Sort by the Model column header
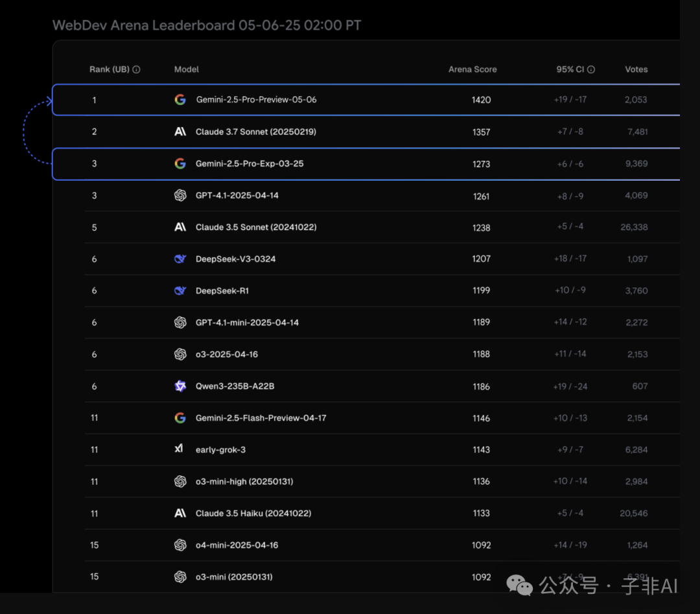The width and height of the screenshot is (700, 614). [187, 69]
